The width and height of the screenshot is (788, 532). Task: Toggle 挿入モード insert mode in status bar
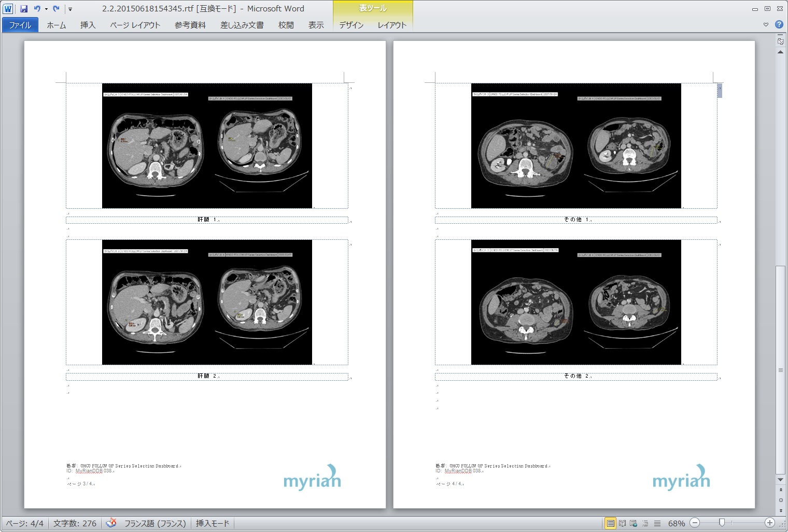coord(212,523)
